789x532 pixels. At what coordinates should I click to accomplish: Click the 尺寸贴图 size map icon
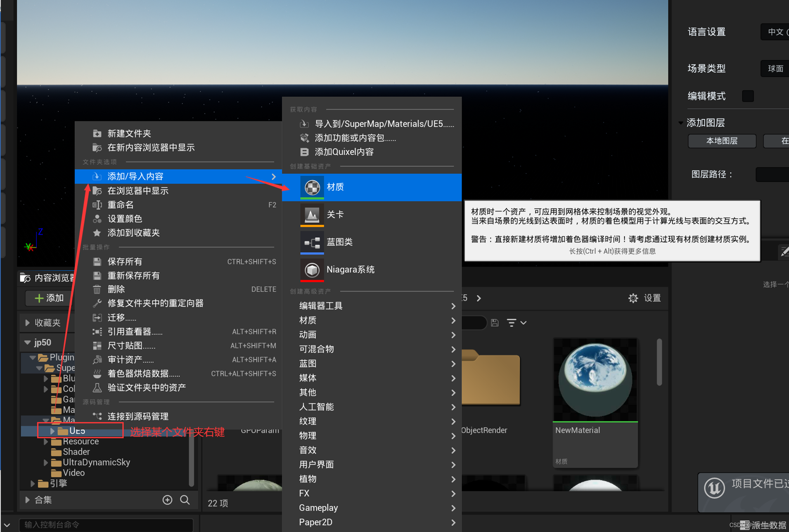97,345
